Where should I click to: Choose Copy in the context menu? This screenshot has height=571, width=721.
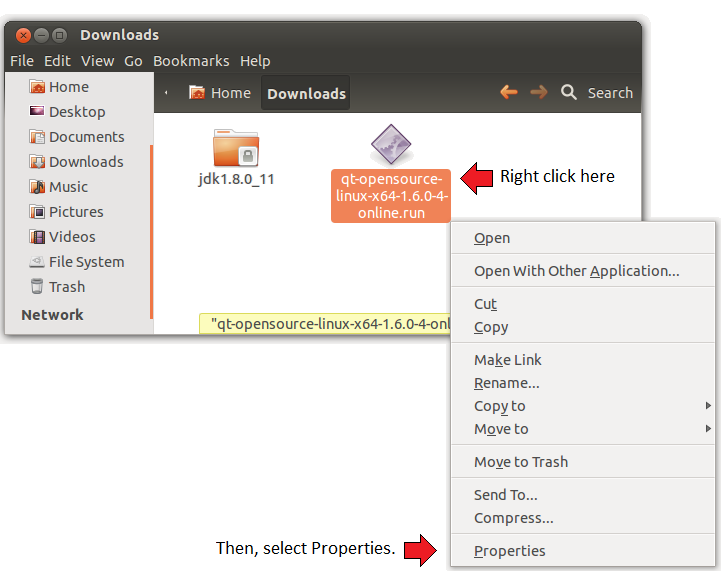[583, 327]
